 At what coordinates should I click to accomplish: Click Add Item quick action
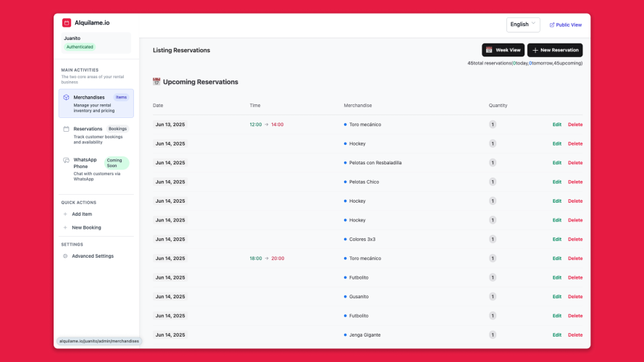[82, 214]
